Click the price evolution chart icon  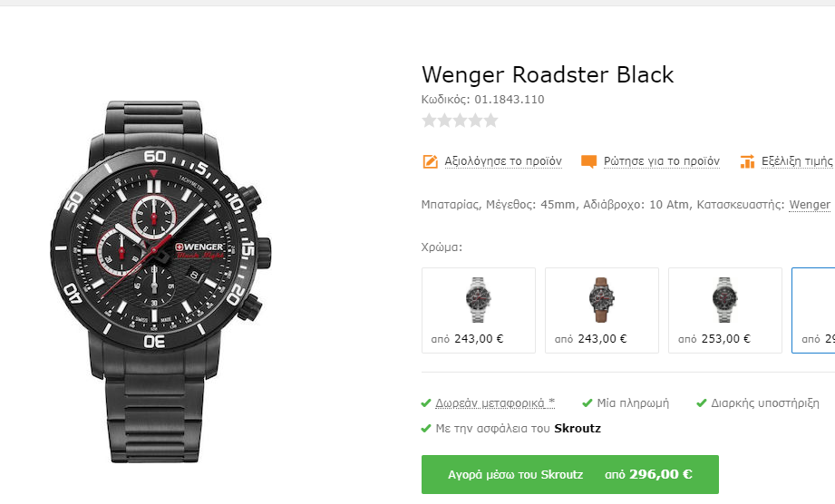(x=747, y=161)
